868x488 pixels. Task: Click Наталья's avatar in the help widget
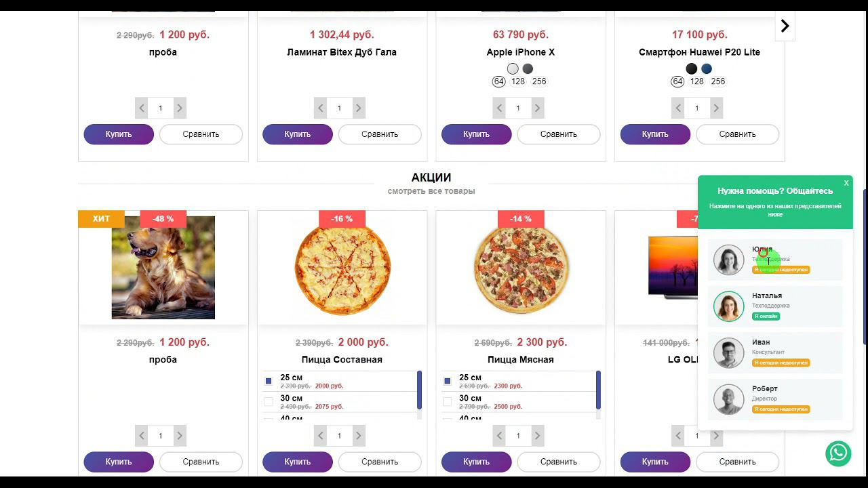pyautogui.click(x=729, y=306)
